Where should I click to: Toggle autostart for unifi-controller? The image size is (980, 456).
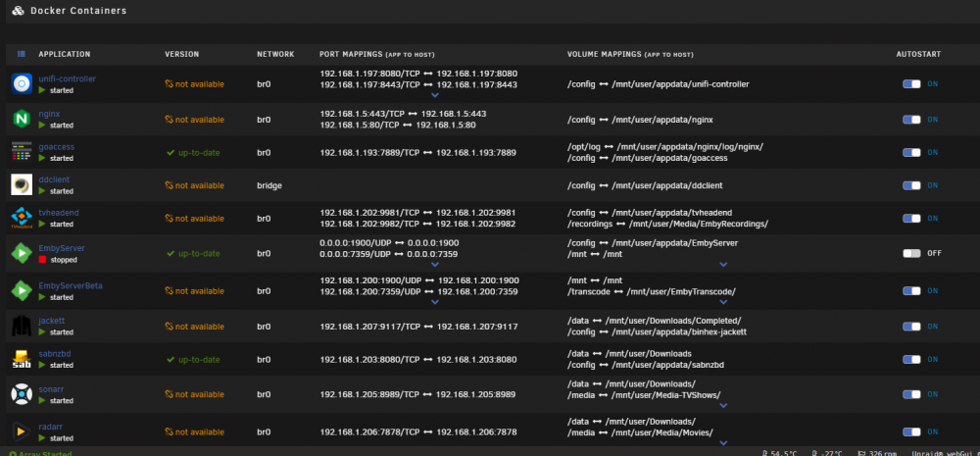(911, 83)
